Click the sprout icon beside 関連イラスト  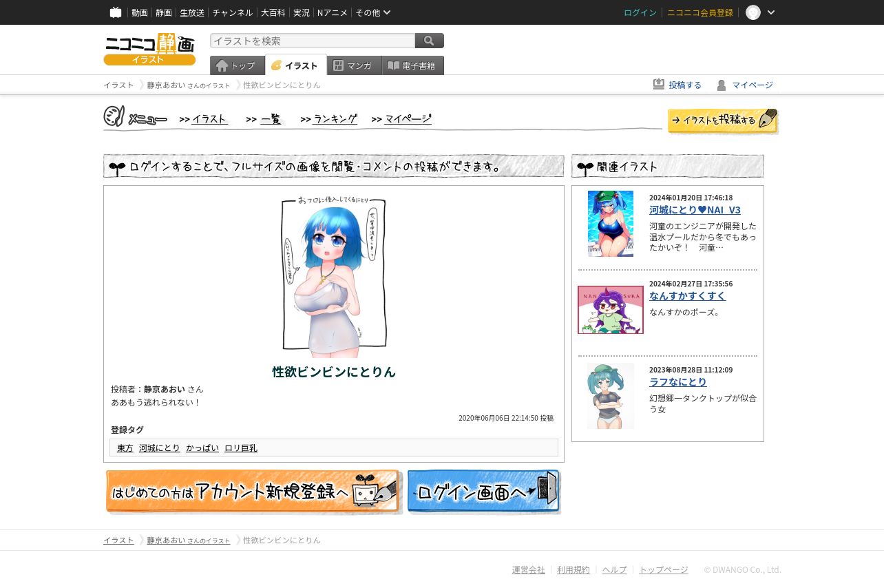point(585,167)
